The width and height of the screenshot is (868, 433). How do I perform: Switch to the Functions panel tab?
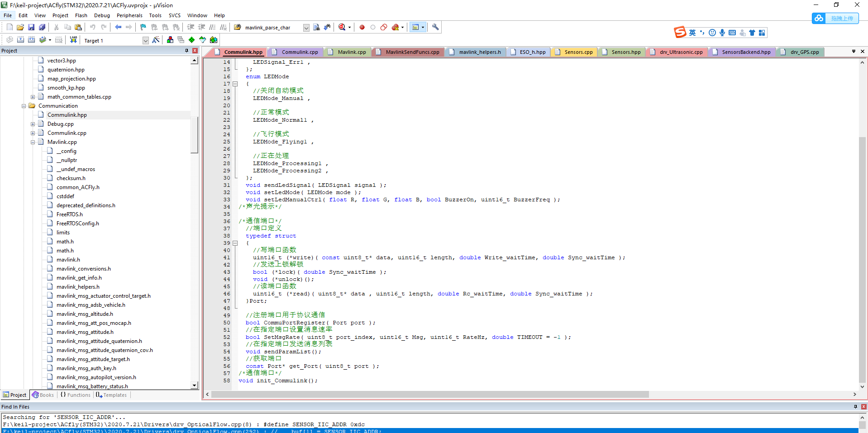pyautogui.click(x=75, y=395)
